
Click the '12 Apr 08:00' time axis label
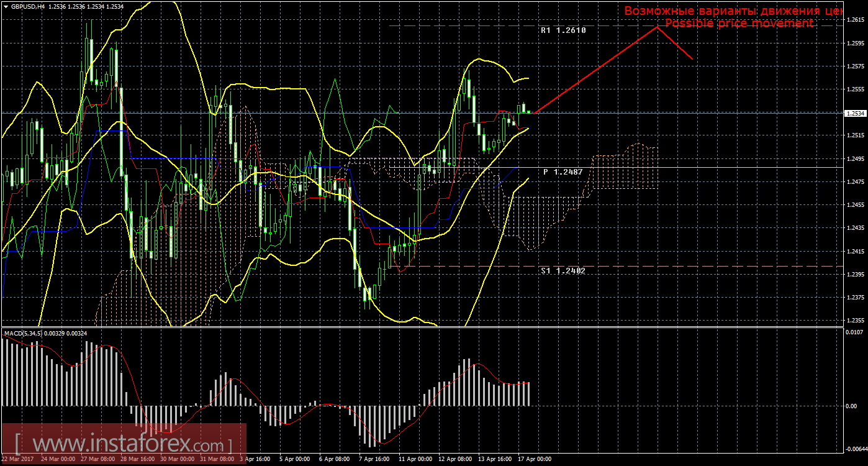pyautogui.click(x=455, y=460)
